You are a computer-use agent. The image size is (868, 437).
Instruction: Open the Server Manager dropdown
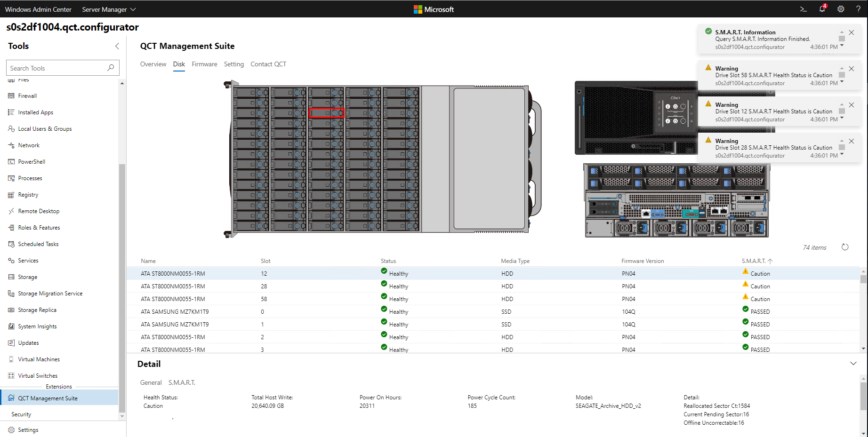109,9
